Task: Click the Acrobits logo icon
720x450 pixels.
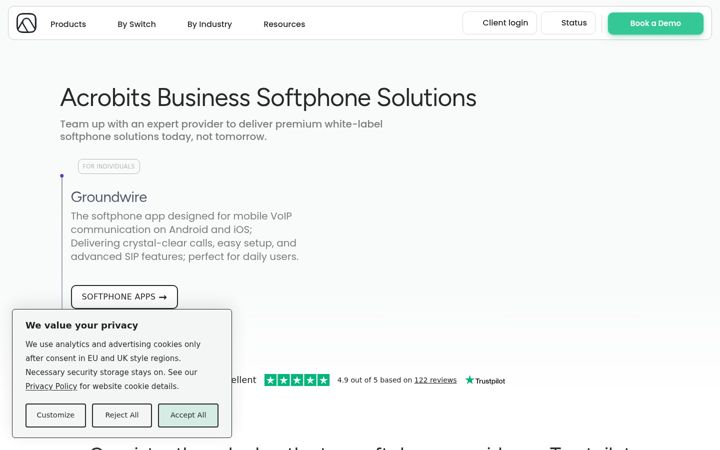Action: pos(26,23)
